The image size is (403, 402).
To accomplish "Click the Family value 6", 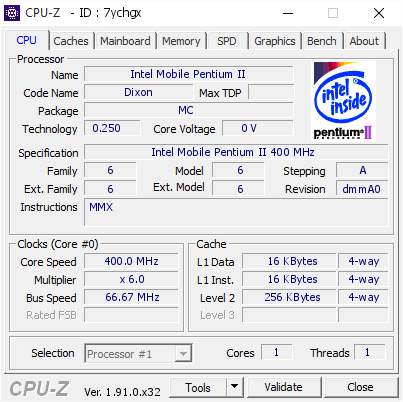I will [110, 170].
